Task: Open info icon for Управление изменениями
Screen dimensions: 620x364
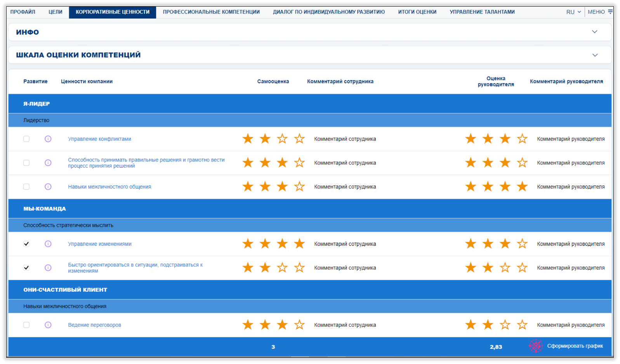Action: pyautogui.click(x=48, y=244)
